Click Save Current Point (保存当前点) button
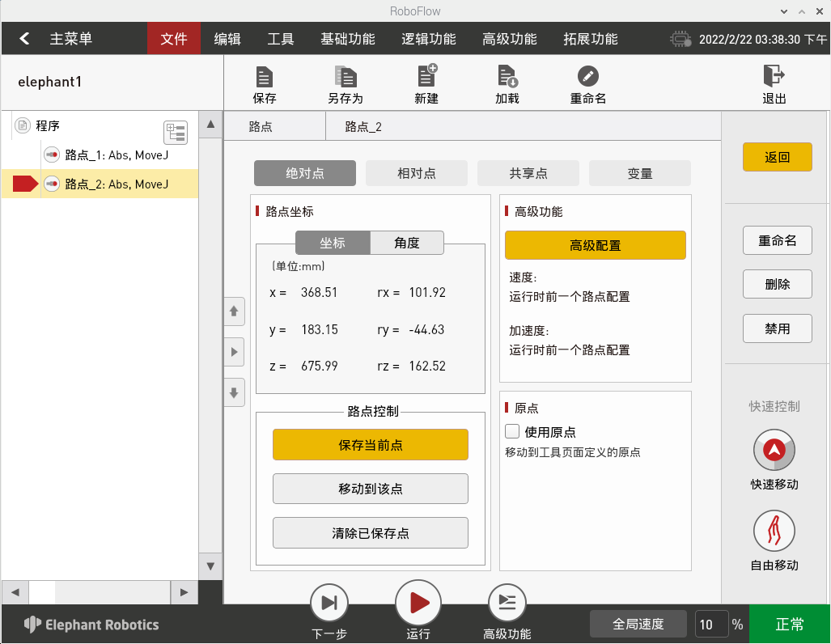This screenshot has height=644, width=831. pos(371,445)
